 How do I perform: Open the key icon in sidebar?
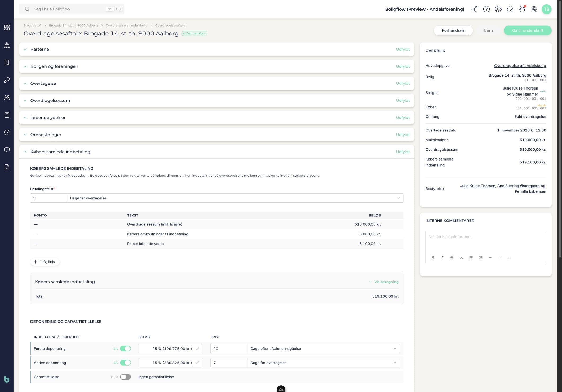click(x=7, y=80)
